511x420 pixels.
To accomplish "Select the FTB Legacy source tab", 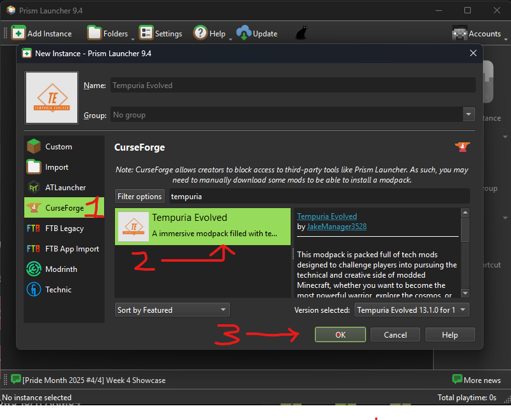I will coord(65,229).
